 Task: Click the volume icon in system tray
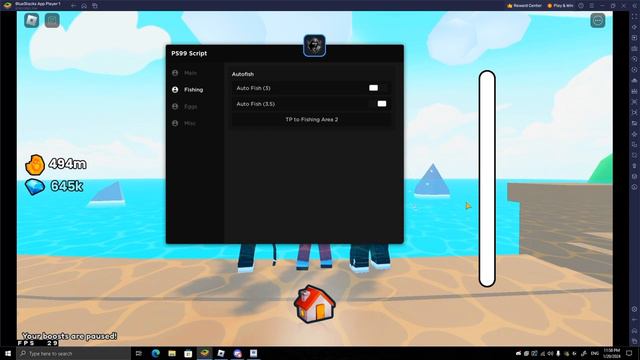[x=550, y=353]
